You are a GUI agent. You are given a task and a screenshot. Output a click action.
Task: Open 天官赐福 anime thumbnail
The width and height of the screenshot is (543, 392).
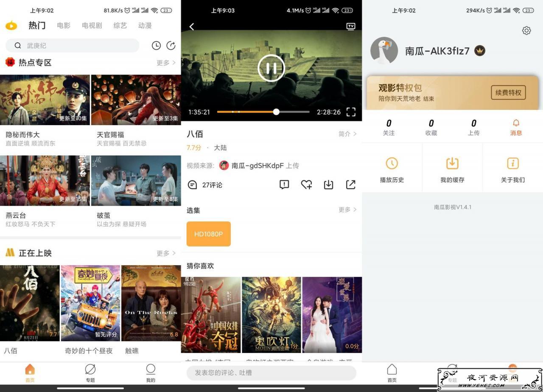point(136,100)
